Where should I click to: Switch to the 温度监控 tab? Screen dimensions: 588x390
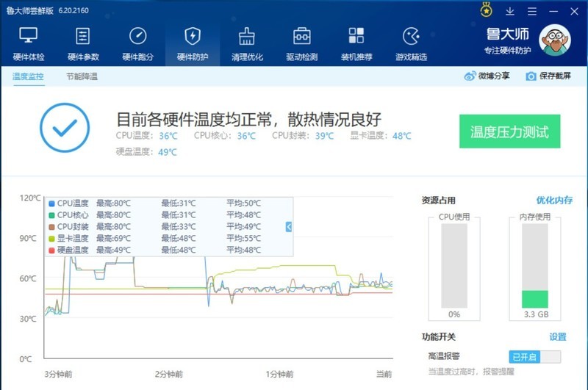pos(28,76)
